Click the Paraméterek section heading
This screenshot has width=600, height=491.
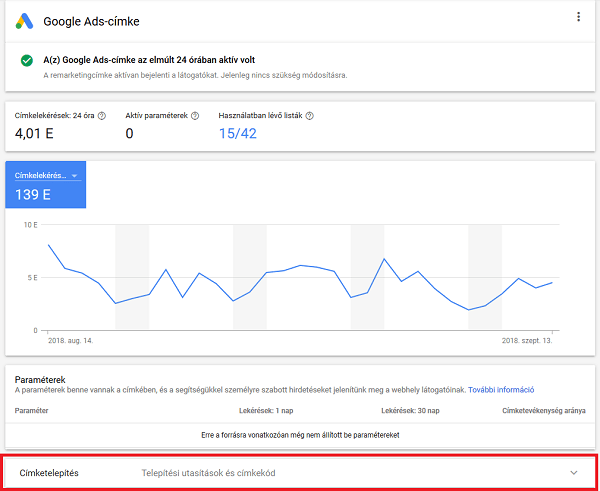pos(40,380)
